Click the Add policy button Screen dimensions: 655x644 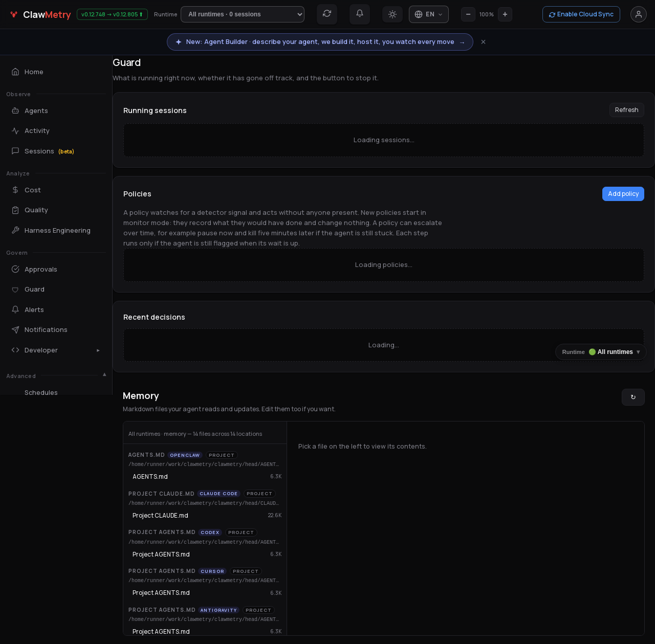pyautogui.click(x=623, y=194)
